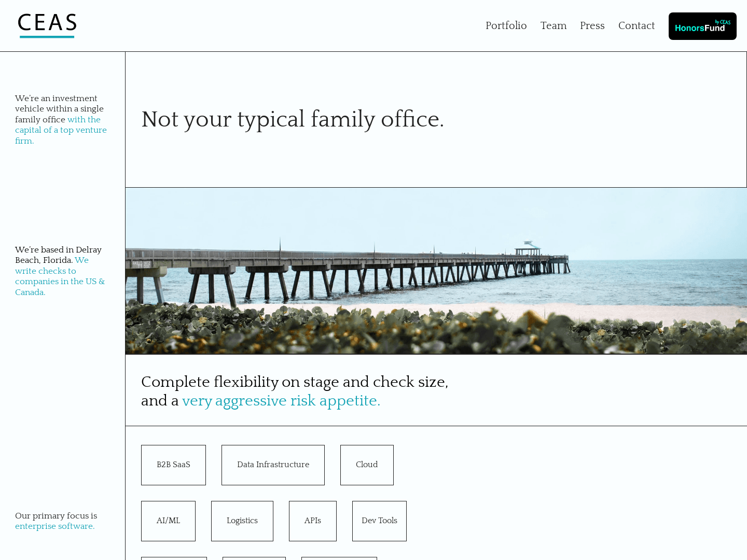This screenshot has height=560, width=747.
Task: Open the Portfolio menu item
Action: [506, 26]
